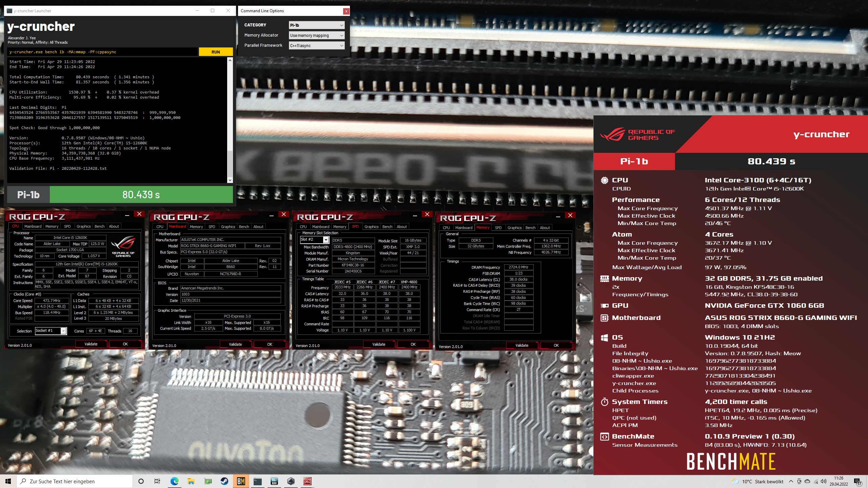This screenshot has width=868, height=488.
Task: Expand the Parallel Framework dropdown
Action: click(x=317, y=45)
